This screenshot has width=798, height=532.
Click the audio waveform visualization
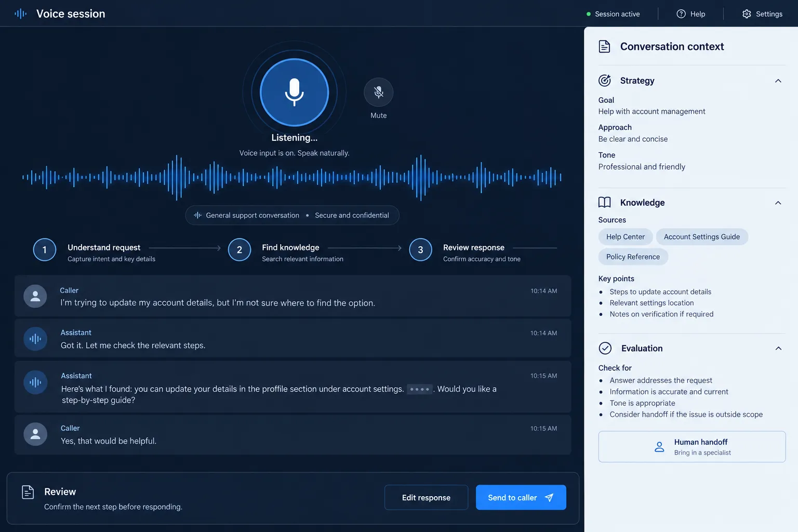click(x=292, y=177)
